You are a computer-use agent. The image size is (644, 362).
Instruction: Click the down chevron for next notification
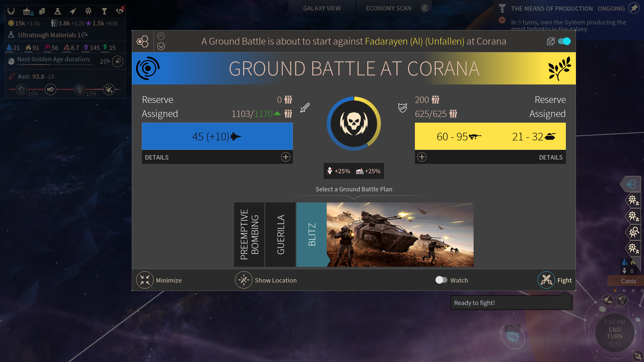(161, 46)
